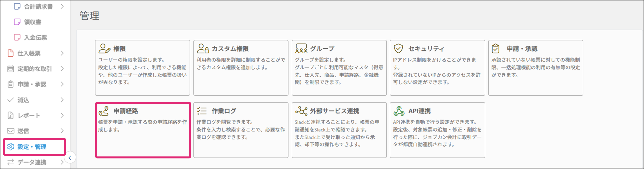Open the 権限 settings card title
Screen dimensions: 644x169
click(120, 49)
